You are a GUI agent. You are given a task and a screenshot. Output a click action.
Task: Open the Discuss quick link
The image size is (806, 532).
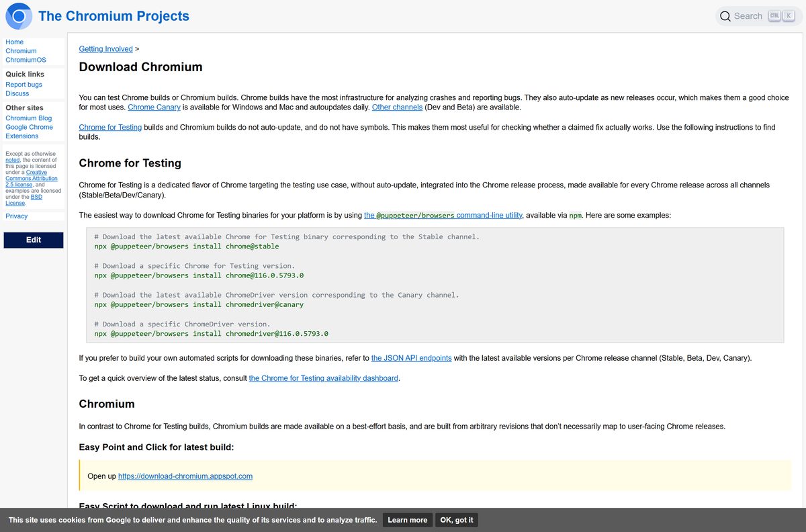(17, 93)
